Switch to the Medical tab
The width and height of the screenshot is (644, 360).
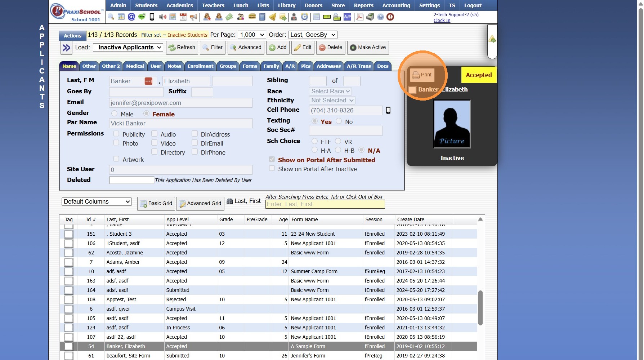135,66
